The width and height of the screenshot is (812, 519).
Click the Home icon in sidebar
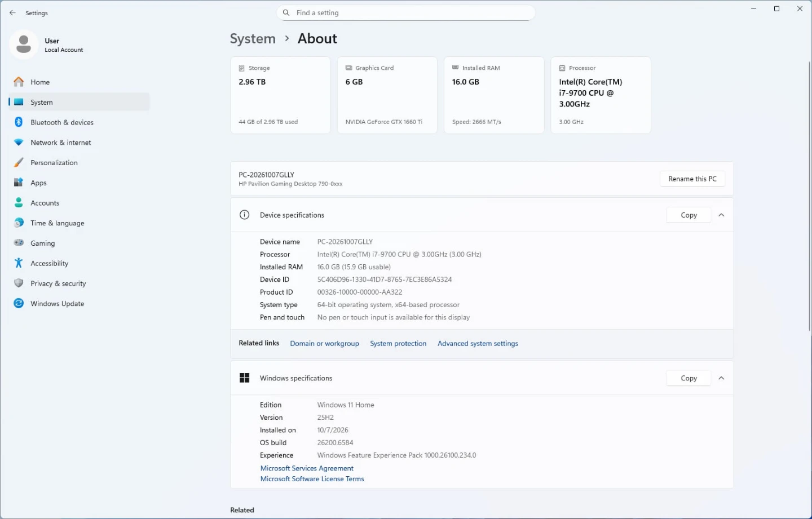pyautogui.click(x=19, y=82)
